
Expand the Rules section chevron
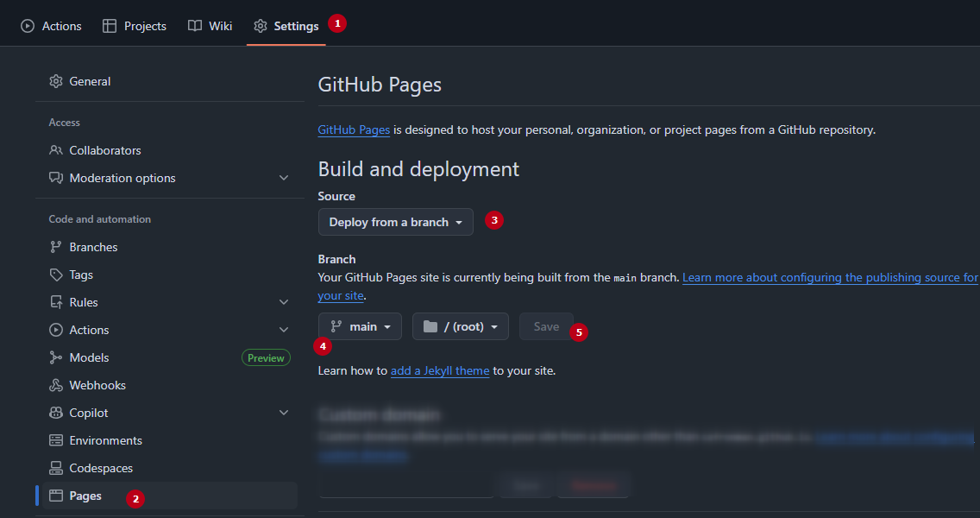click(284, 302)
